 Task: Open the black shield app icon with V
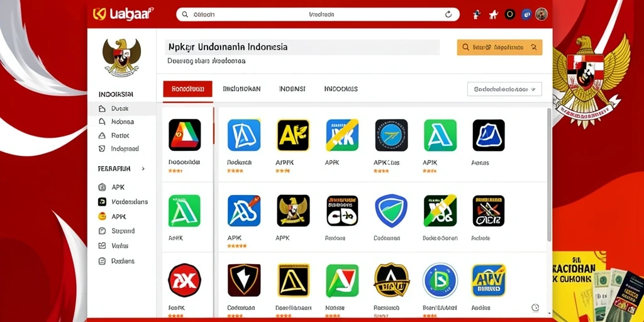point(244,280)
